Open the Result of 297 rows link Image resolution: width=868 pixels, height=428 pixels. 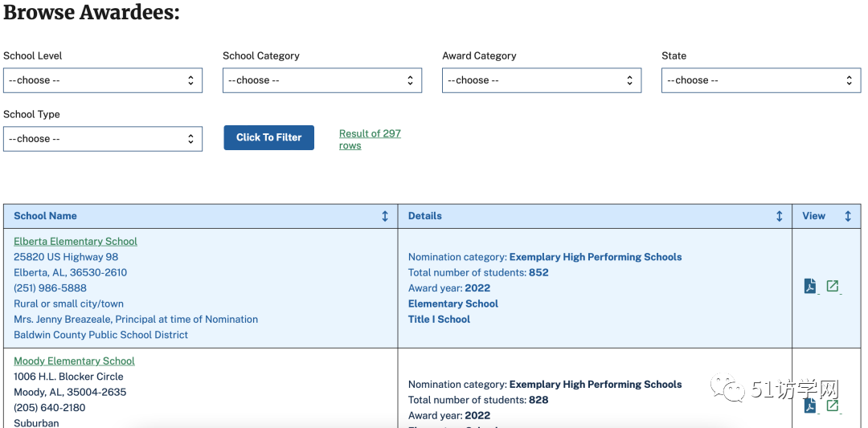point(370,140)
